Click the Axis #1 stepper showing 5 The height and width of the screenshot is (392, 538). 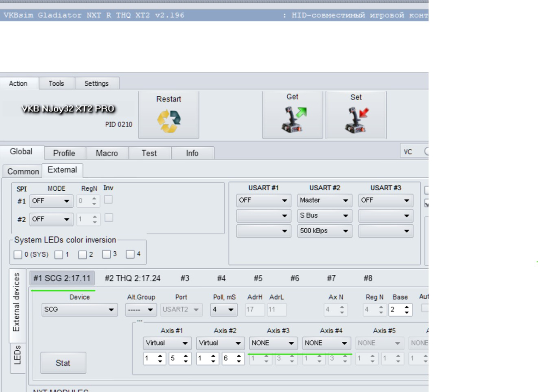click(x=180, y=359)
